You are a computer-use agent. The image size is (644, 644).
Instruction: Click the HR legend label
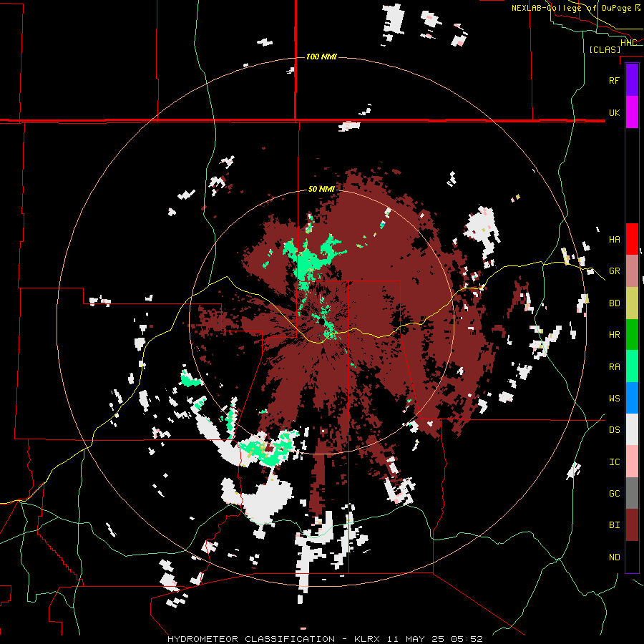[614, 335]
